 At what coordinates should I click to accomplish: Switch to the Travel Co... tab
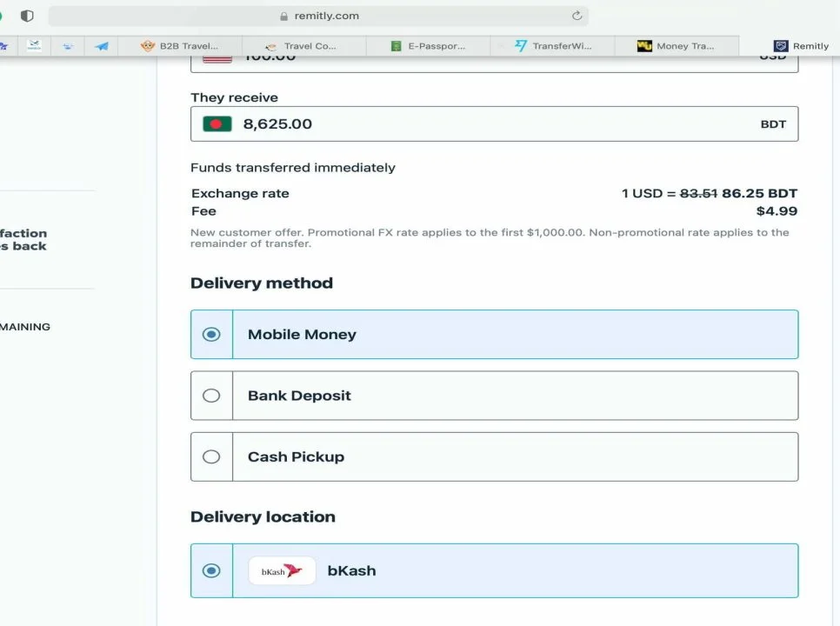click(x=303, y=46)
